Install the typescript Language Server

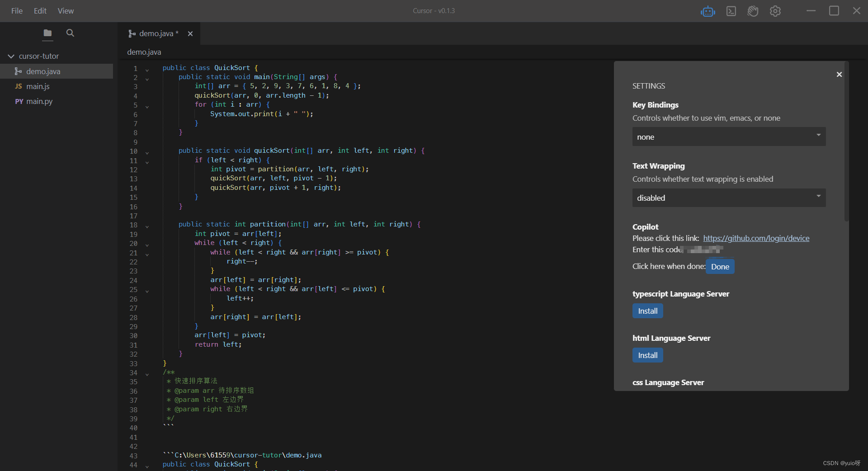click(x=647, y=311)
